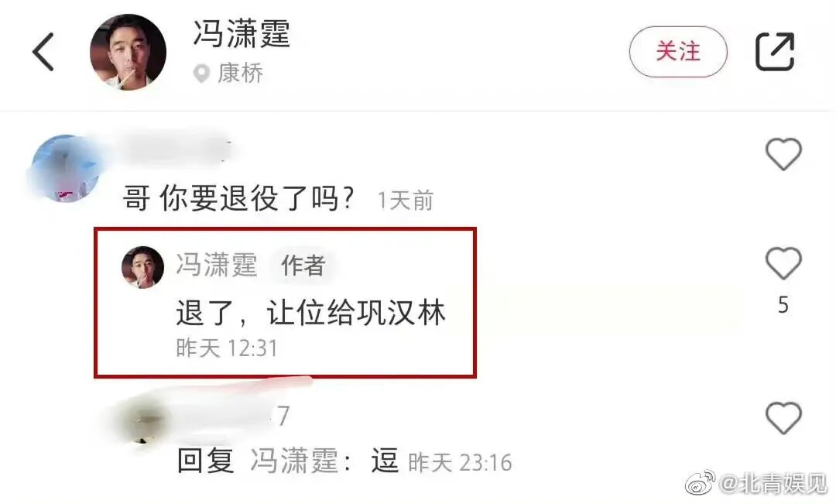Open the blurred first commenter's avatar
836x504 pixels.
click(65, 168)
